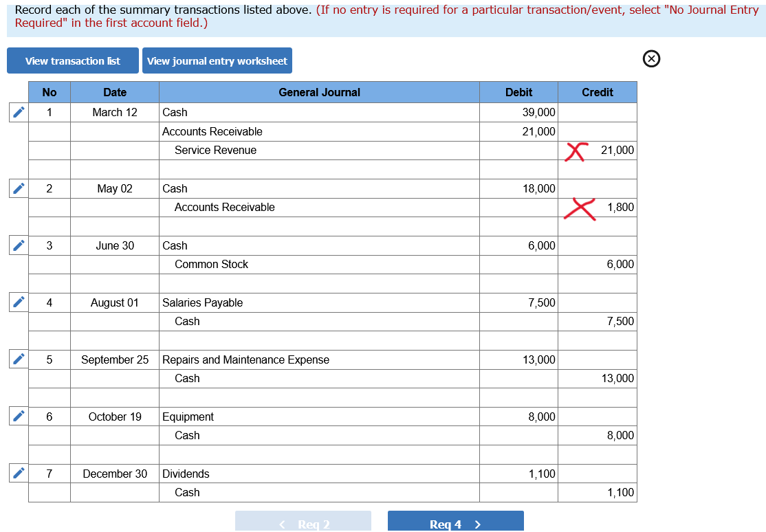766x532 pixels.
Task: Click the Credit column header
Action: (x=598, y=92)
